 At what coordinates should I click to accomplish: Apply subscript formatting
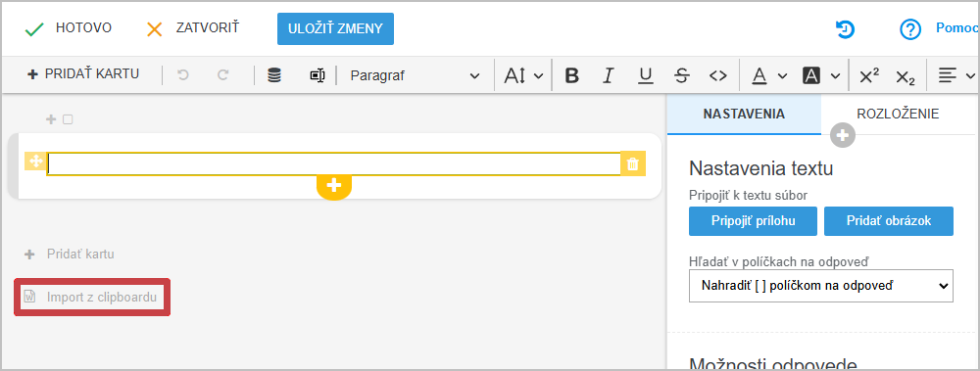tap(905, 76)
